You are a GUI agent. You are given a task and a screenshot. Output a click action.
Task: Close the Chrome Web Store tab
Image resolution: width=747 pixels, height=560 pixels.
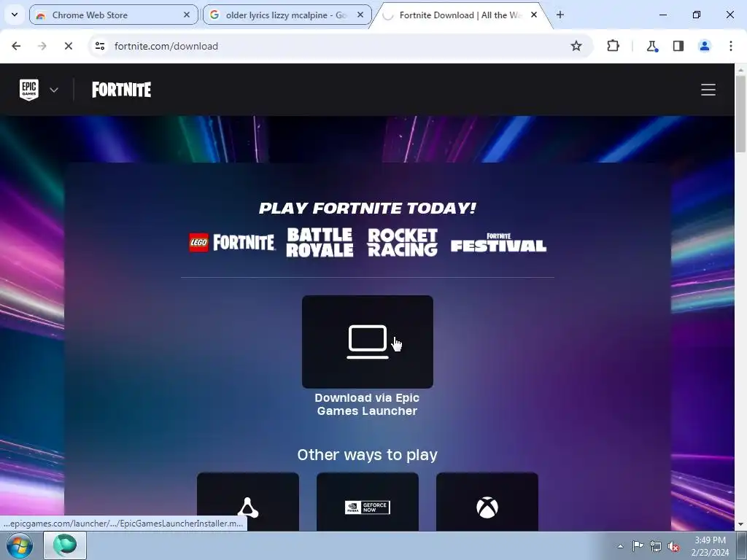point(187,15)
